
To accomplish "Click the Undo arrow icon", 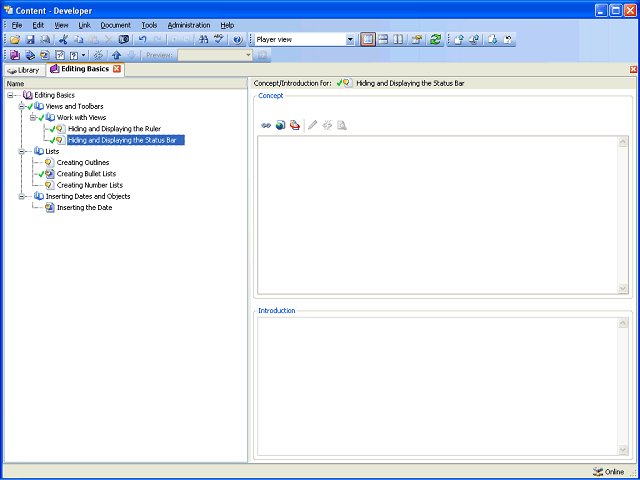I will click(142, 40).
